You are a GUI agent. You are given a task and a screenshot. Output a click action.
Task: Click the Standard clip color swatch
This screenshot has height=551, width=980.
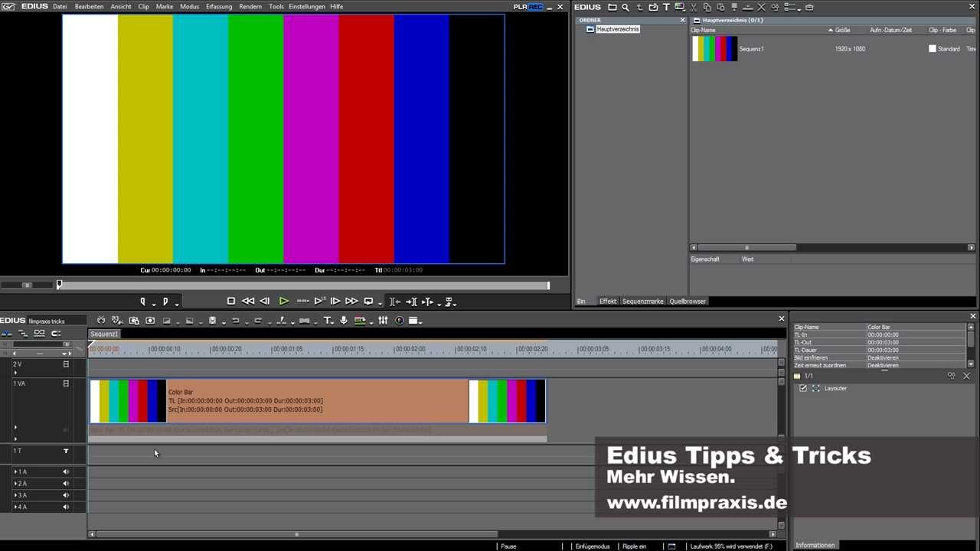pyautogui.click(x=933, y=49)
